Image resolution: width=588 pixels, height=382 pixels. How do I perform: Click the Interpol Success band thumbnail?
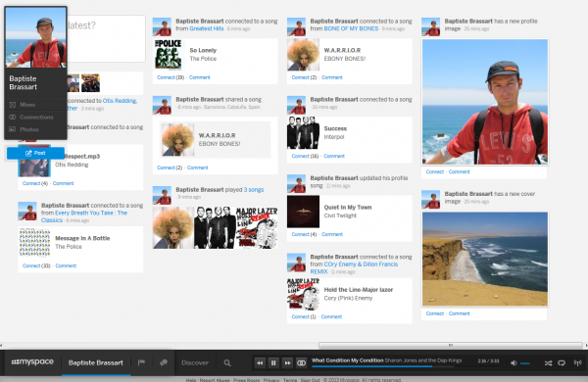point(303,132)
